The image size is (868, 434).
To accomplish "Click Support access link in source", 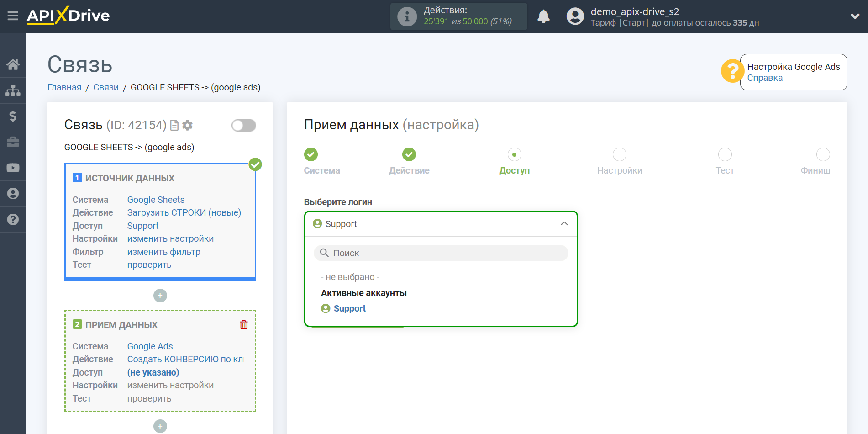I will click(x=142, y=226).
